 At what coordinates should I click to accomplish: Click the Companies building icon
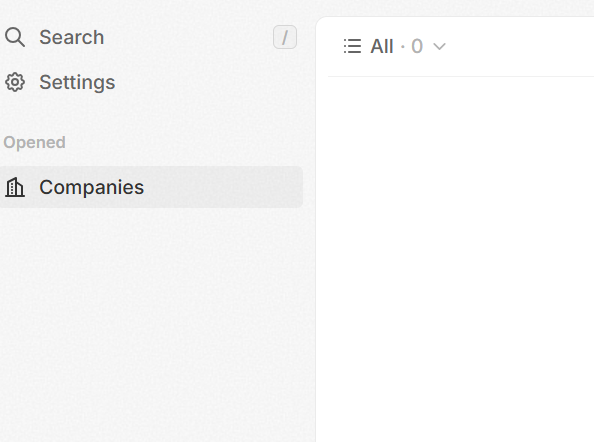pos(15,187)
